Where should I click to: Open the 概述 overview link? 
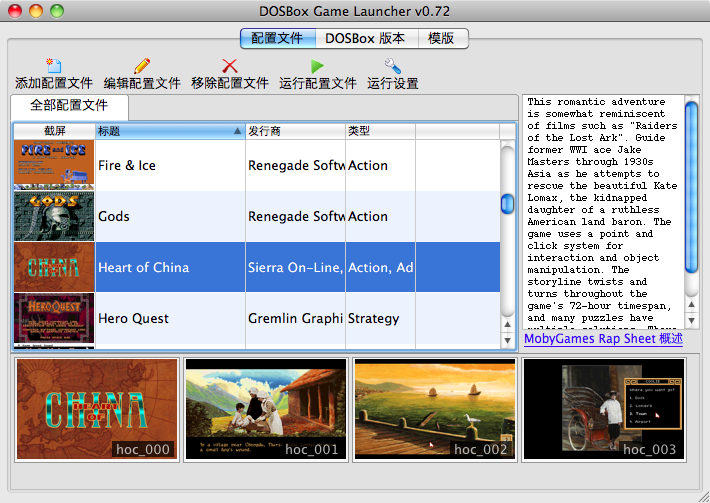[x=670, y=339]
